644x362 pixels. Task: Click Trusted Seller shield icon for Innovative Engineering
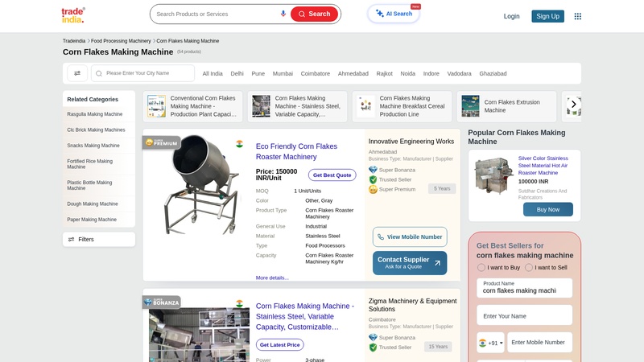point(373,179)
